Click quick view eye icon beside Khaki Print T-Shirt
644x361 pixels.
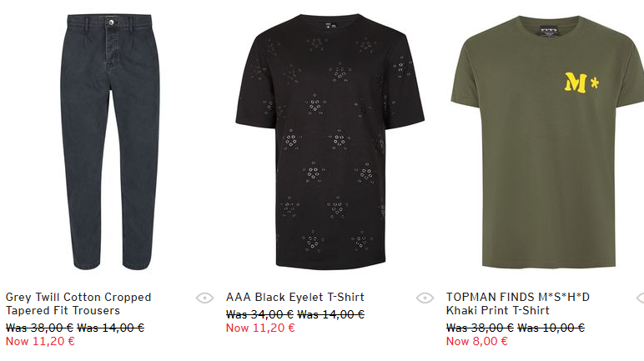(x=640, y=298)
